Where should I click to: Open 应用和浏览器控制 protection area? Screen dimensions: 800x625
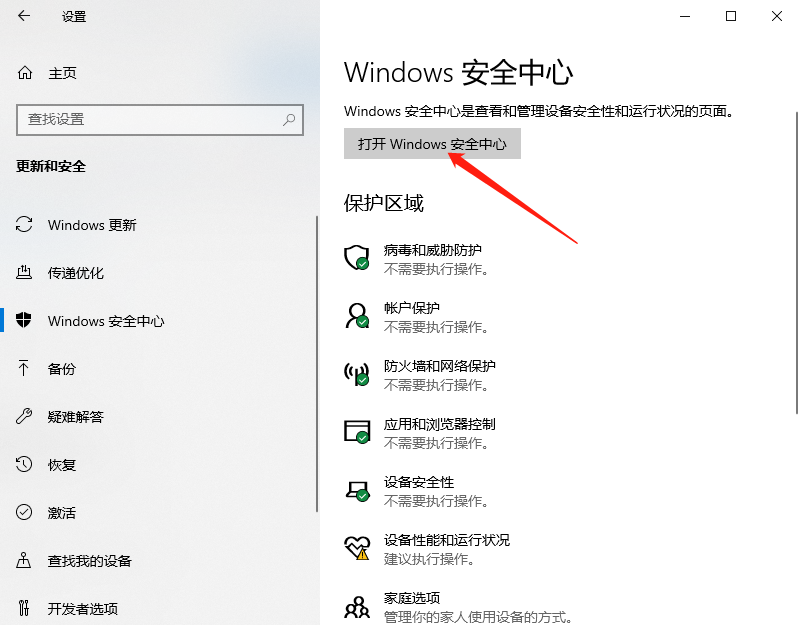point(439,424)
